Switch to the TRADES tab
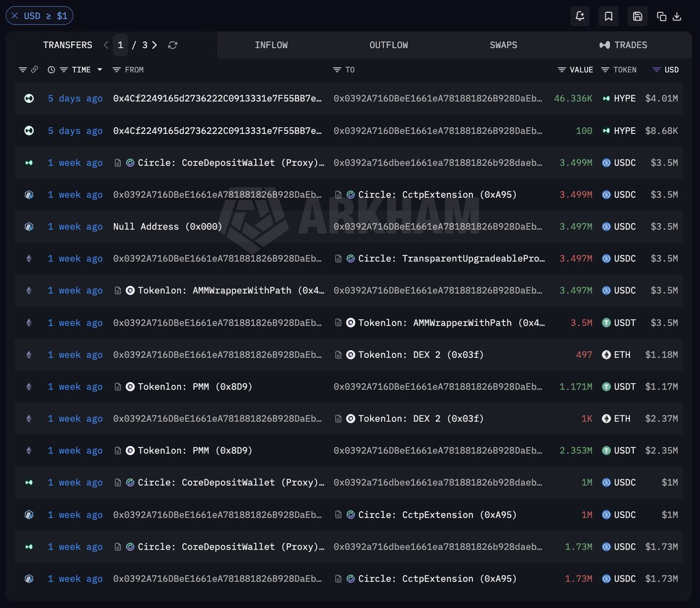The height and width of the screenshot is (608, 700). point(623,45)
